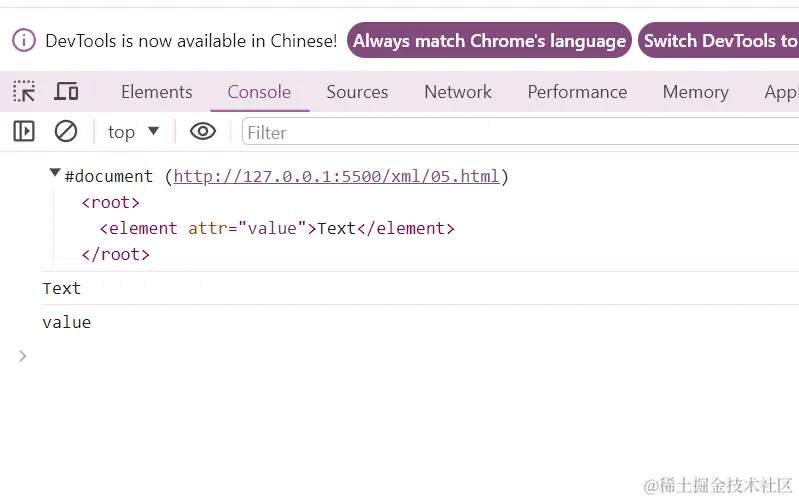Toggle the device toolbar icon
This screenshot has height=501, width=799.
[66, 92]
